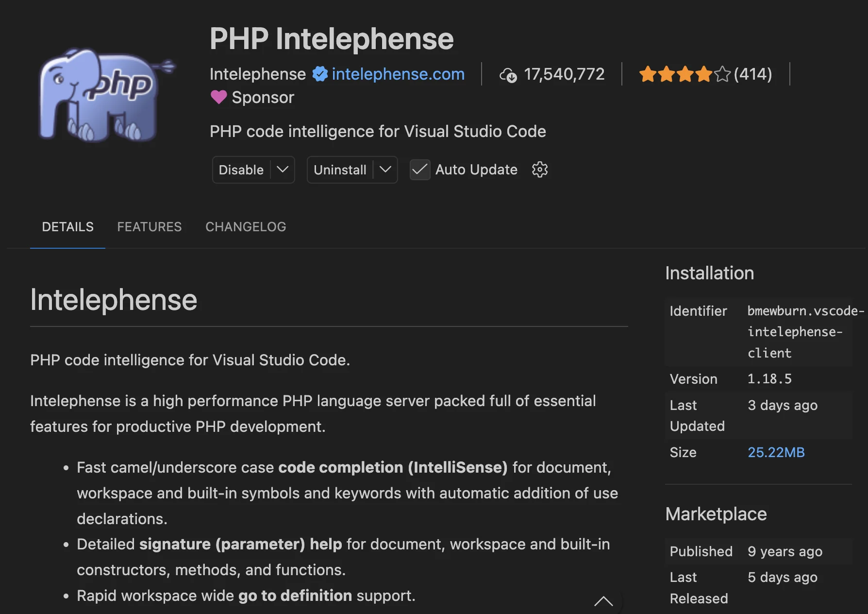The image size is (868, 614).
Task: Open the manage gear icon
Action: tap(540, 170)
